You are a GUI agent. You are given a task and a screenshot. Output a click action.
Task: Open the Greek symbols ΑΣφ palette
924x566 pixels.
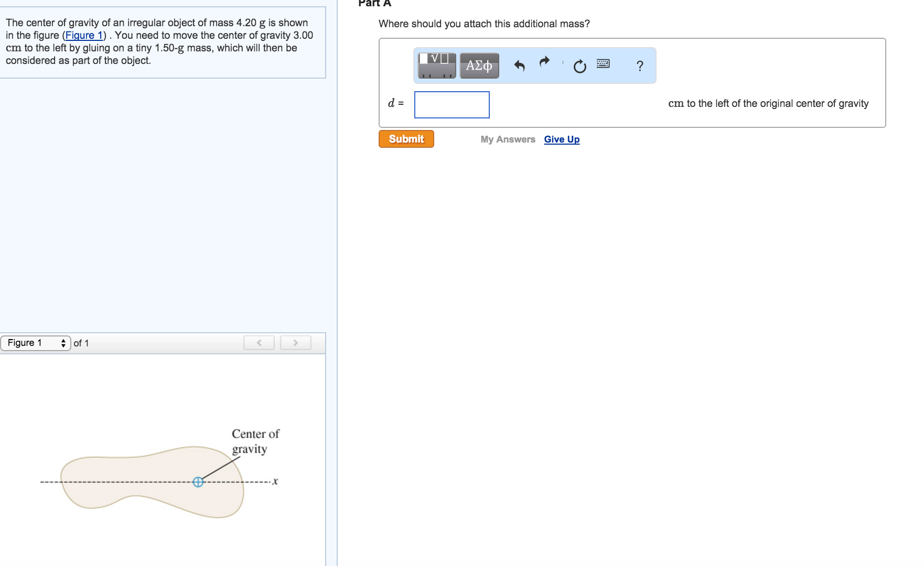[x=479, y=65]
